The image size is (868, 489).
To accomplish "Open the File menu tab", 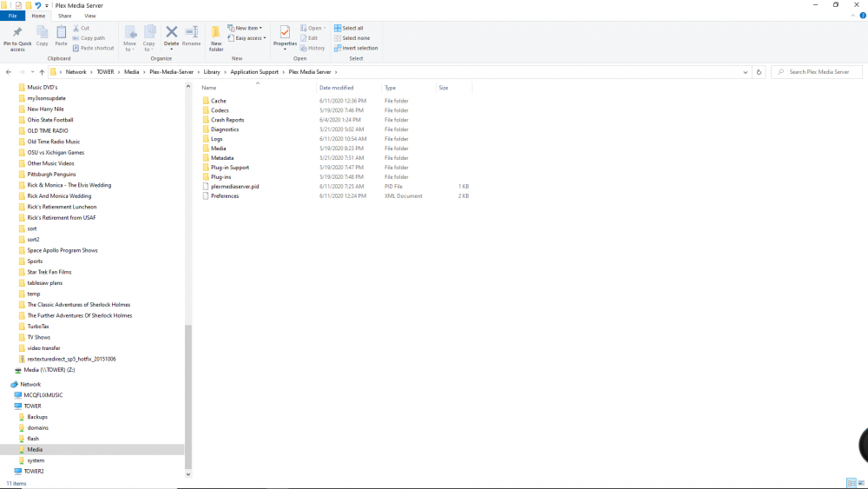I will [x=12, y=16].
